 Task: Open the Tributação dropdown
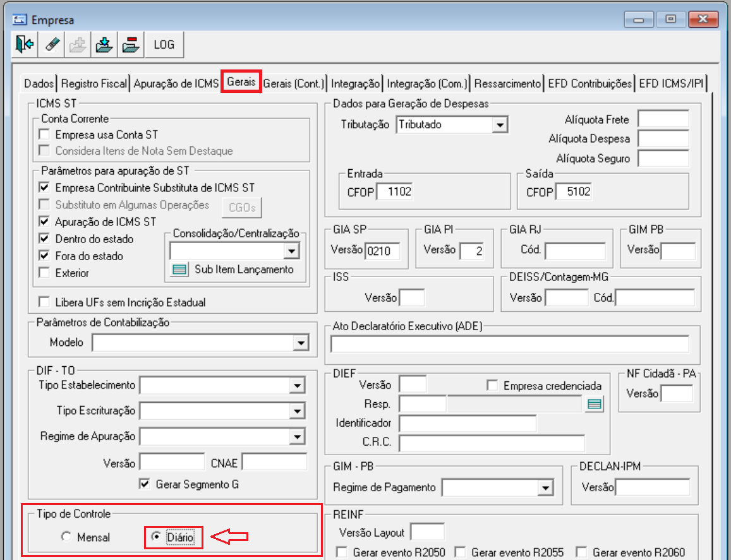click(x=500, y=125)
